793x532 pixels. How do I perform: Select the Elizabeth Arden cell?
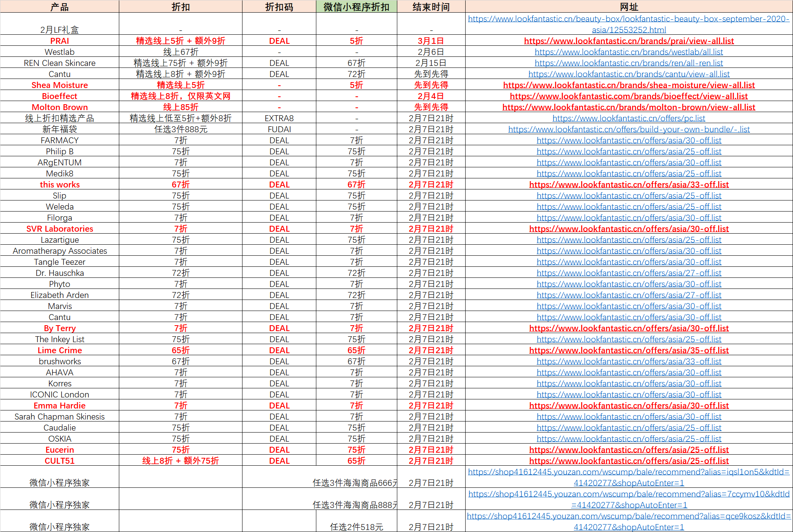pos(60,295)
